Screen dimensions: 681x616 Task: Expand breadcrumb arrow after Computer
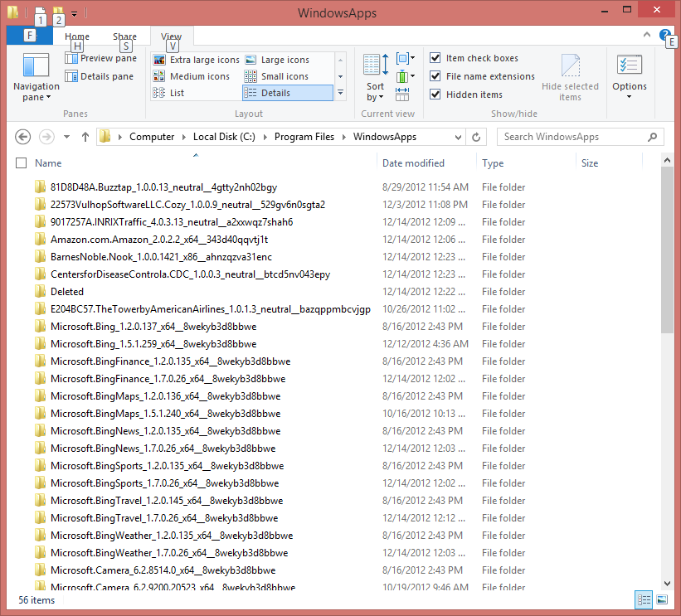(183, 137)
